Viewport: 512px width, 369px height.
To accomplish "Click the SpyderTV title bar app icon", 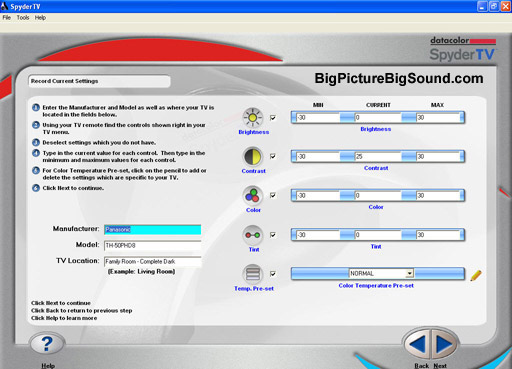I will point(4,6).
